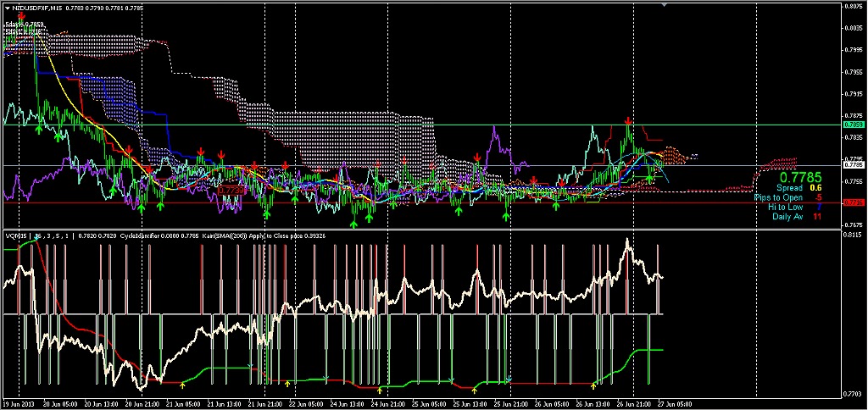Select the Hi to Low label

[785, 207]
